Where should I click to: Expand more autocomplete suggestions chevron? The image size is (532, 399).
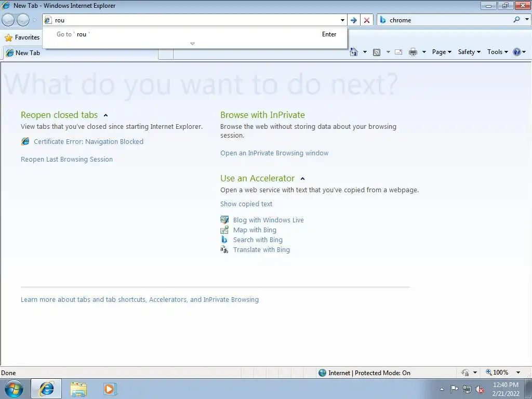(192, 44)
